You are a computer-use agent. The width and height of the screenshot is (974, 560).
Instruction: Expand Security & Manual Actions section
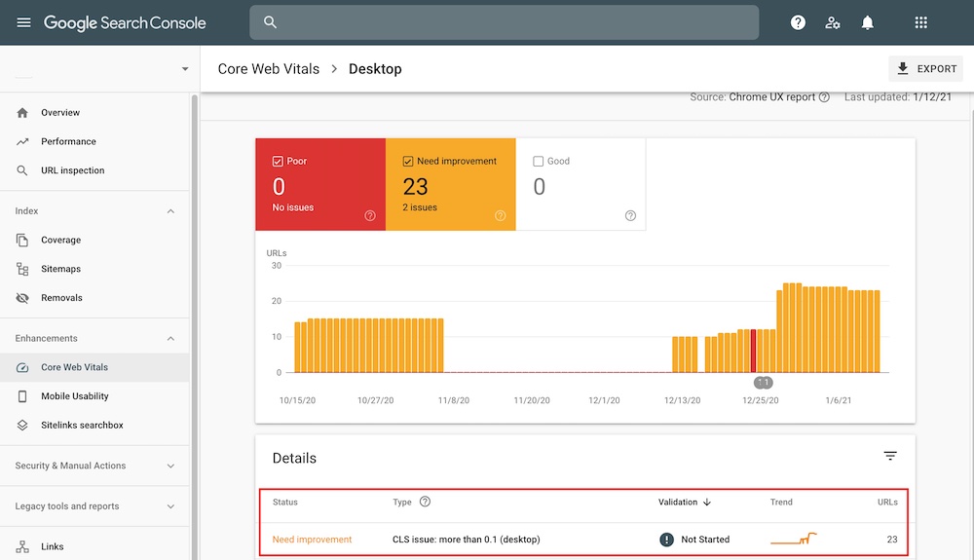(x=171, y=467)
